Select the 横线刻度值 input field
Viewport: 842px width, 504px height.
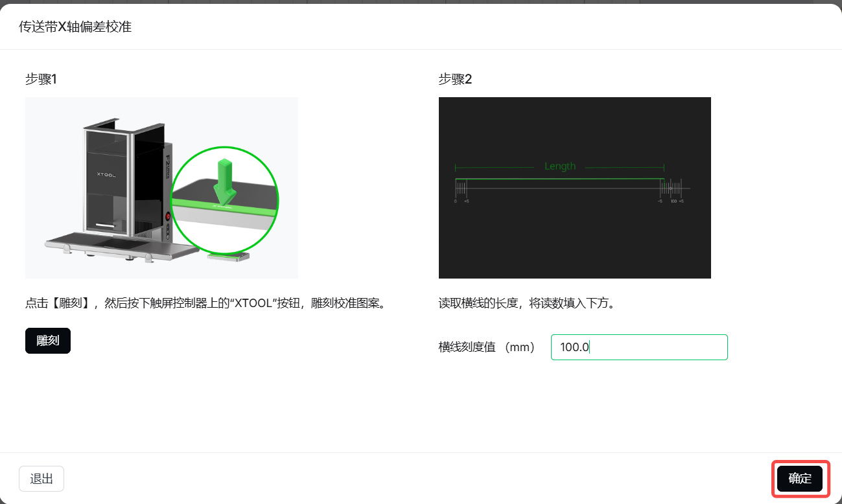pos(638,347)
